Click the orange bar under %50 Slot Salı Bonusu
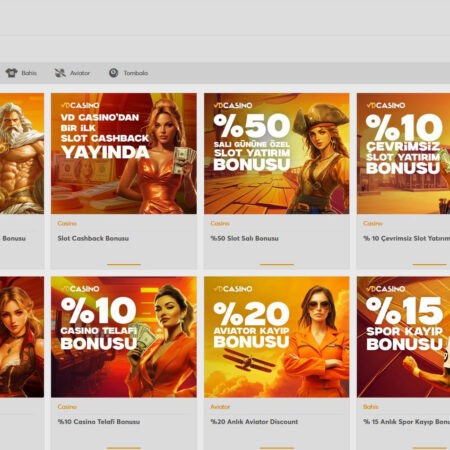This screenshot has height=450, width=450. click(277, 264)
